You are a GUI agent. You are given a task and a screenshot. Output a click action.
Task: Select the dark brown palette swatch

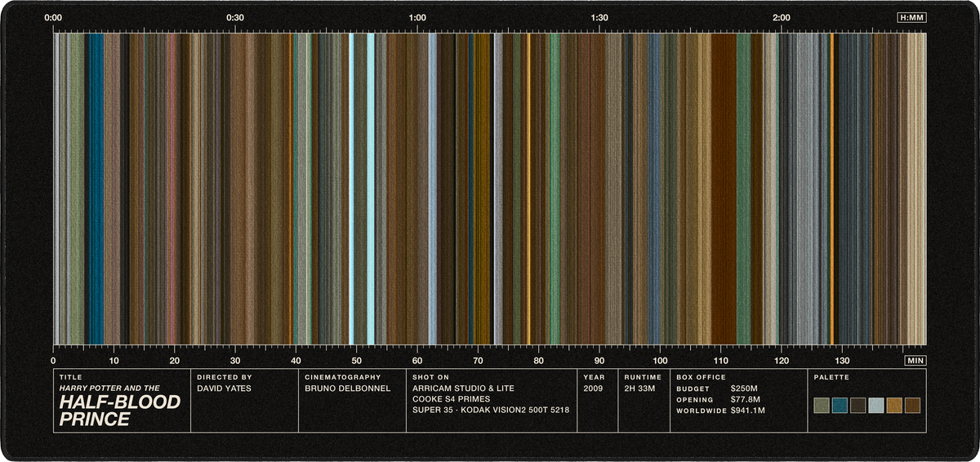[x=857, y=405]
